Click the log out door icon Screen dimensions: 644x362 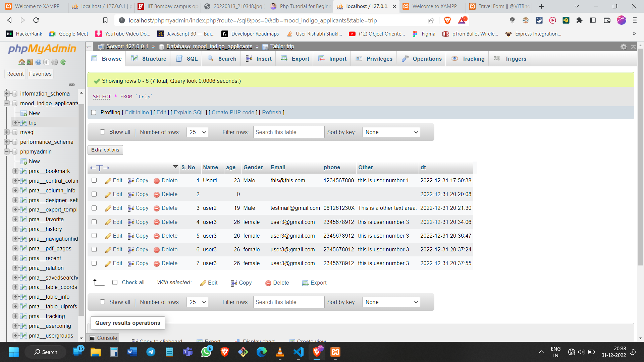(30, 62)
